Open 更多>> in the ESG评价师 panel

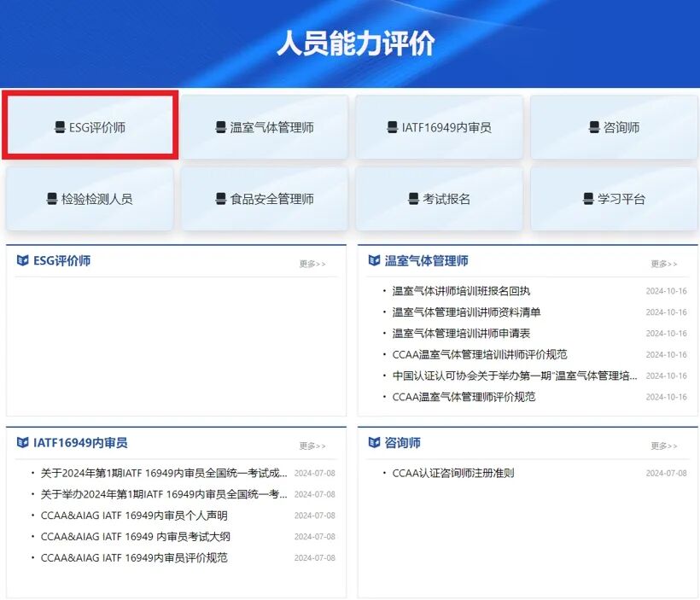[x=312, y=264]
